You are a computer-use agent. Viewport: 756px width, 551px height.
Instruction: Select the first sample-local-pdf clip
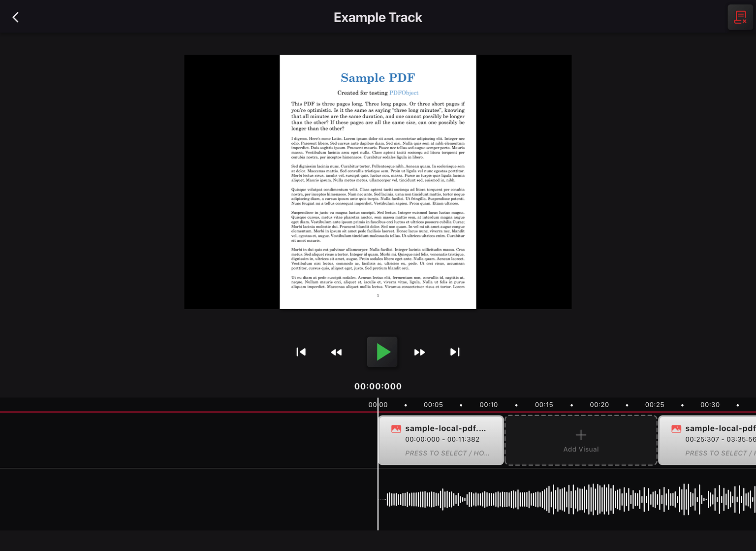click(x=441, y=440)
